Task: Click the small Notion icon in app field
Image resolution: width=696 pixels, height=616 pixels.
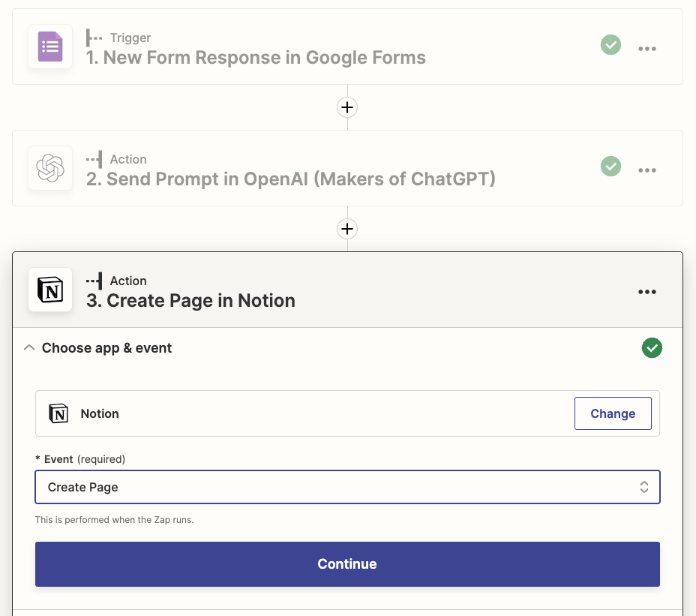Action: pyautogui.click(x=58, y=413)
